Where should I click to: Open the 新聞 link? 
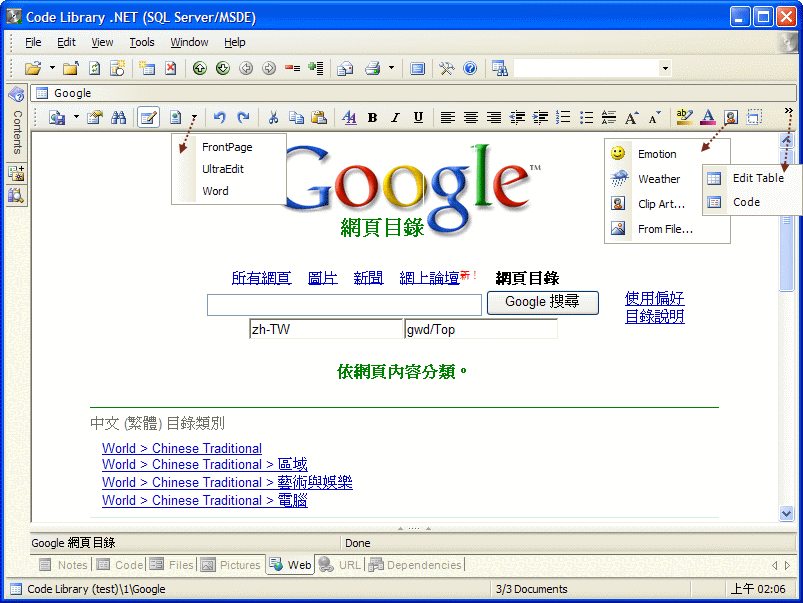point(368,278)
